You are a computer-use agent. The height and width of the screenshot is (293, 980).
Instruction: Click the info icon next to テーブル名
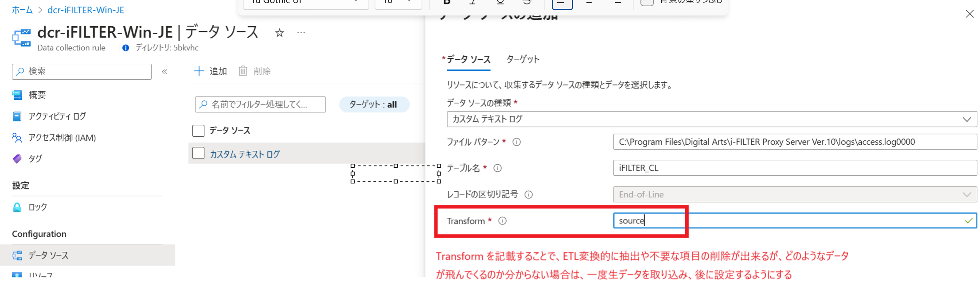497,168
